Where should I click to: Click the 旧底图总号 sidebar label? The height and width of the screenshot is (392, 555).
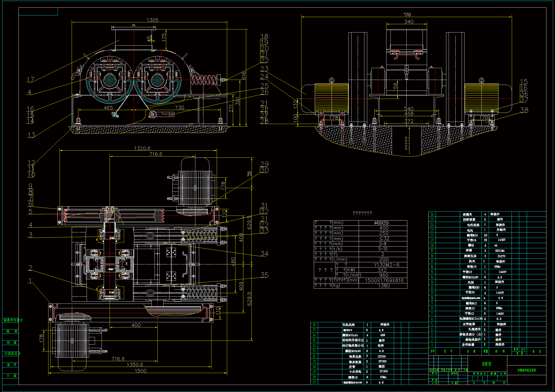(x=13, y=353)
